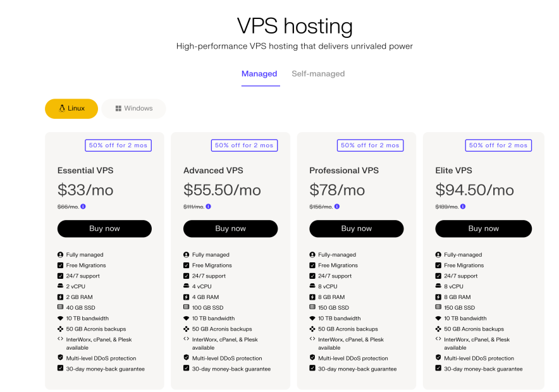
Task: Buy the Elite VPS plan
Action: click(x=483, y=229)
